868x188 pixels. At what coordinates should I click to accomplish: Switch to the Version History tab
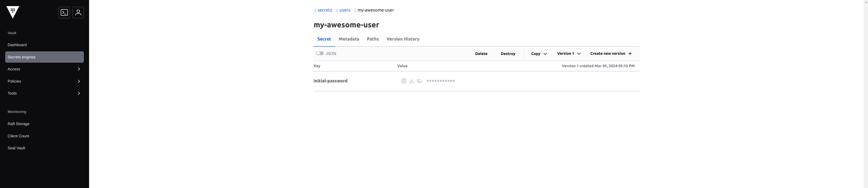(x=403, y=39)
